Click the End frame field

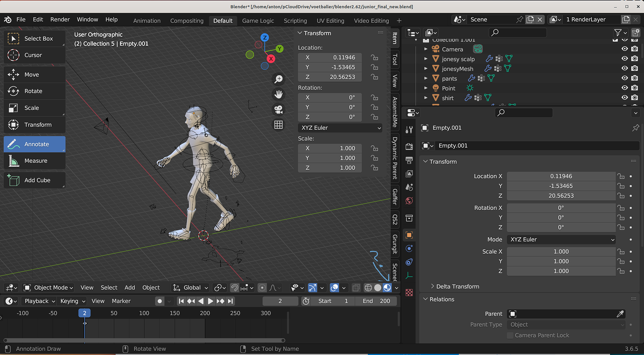[376, 301]
